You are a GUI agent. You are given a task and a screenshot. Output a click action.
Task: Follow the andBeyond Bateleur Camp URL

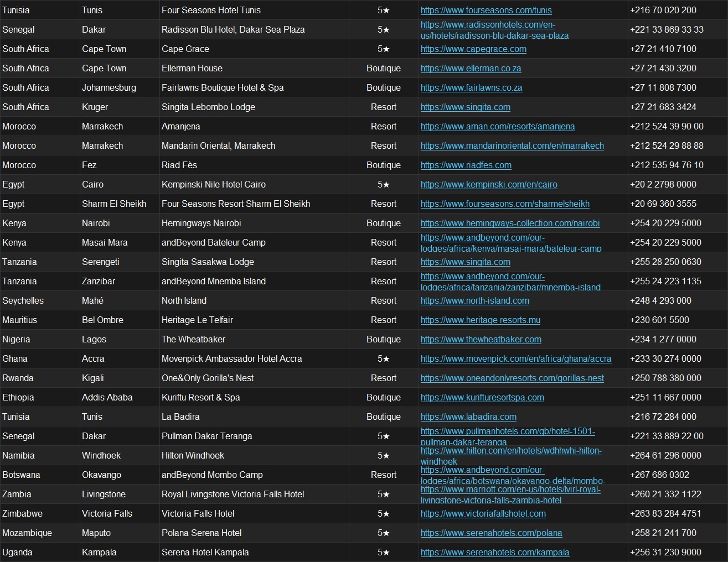click(511, 243)
